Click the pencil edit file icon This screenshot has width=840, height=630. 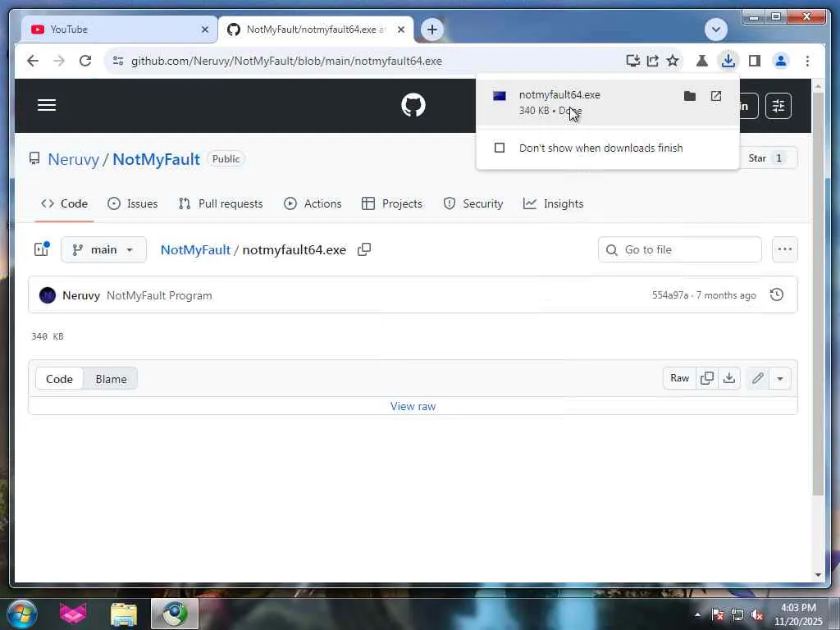(x=757, y=378)
